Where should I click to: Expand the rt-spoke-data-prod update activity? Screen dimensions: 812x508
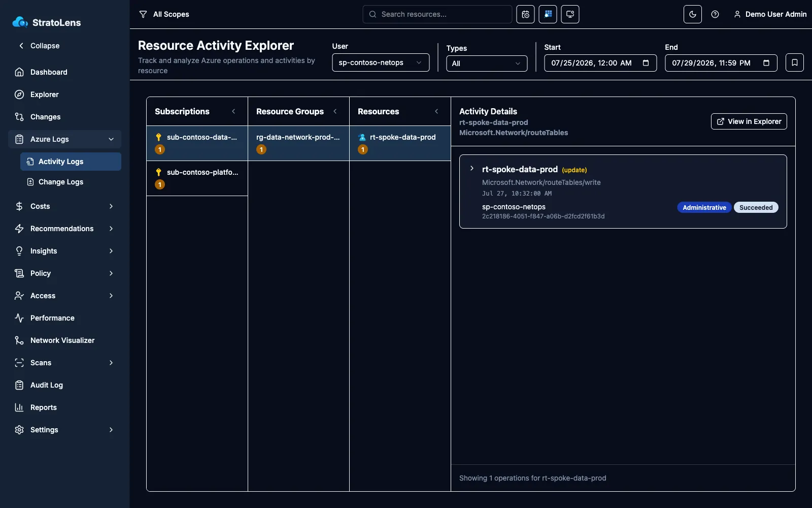(472, 169)
